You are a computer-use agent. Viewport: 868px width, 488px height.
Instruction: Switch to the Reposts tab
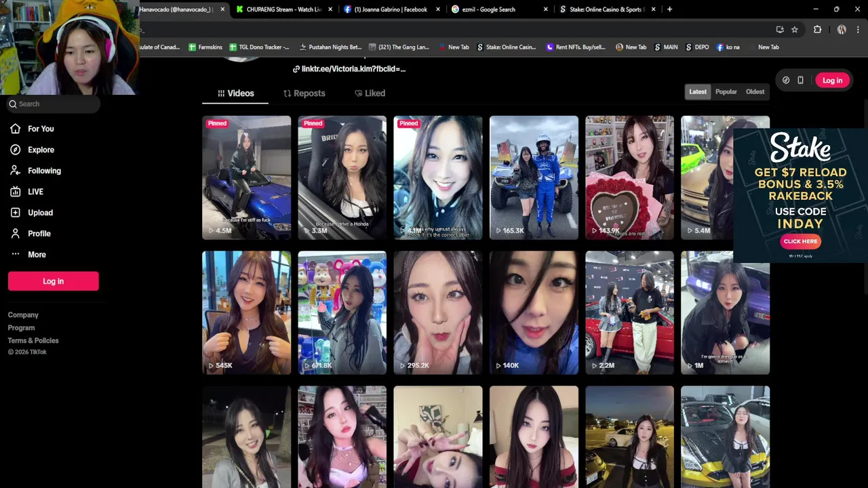point(304,94)
